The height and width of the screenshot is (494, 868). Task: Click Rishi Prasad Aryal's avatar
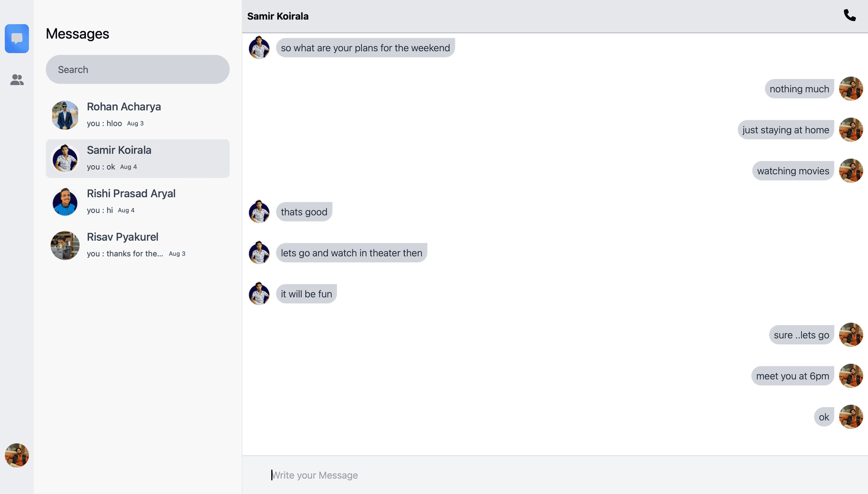[x=65, y=202]
